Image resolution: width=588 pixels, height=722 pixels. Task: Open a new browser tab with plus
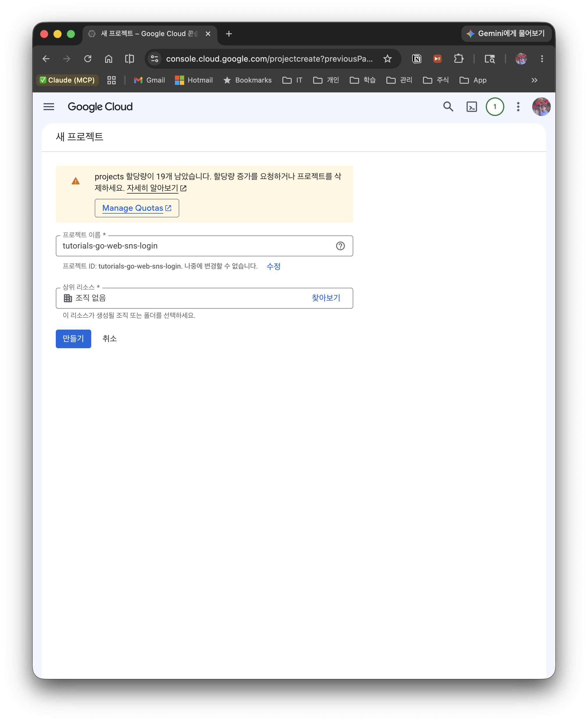(x=229, y=34)
